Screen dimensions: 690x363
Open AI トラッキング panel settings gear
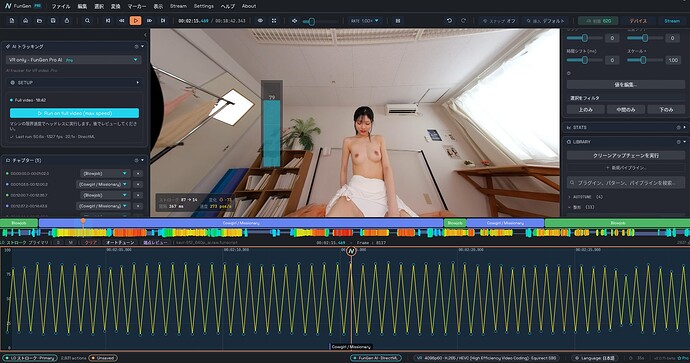(x=136, y=46)
